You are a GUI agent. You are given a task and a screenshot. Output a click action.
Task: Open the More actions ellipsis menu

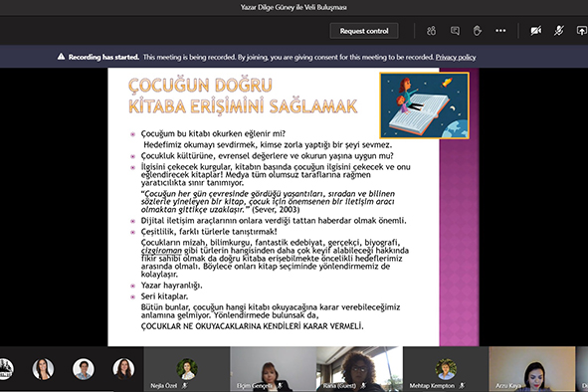click(x=500, y=31)
